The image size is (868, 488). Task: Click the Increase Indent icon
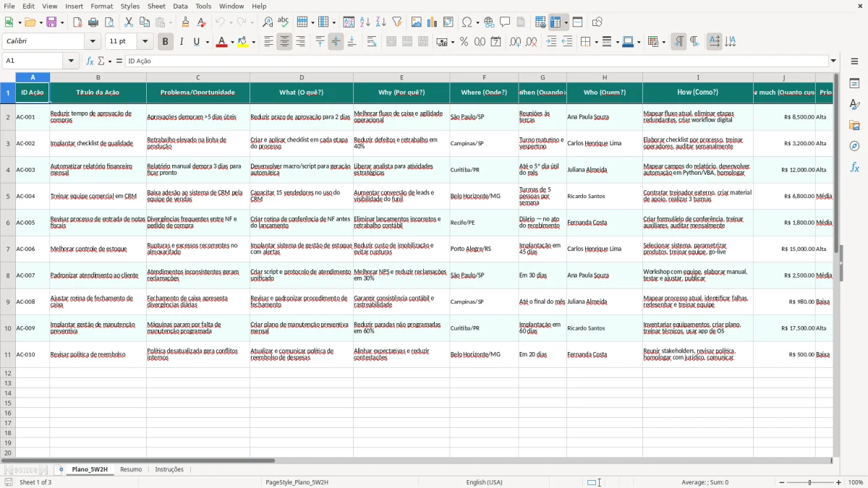click(x=551, y=42)
